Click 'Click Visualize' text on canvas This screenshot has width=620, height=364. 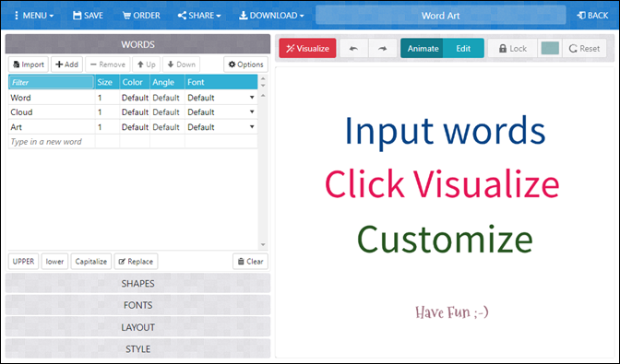pos(442,184)
